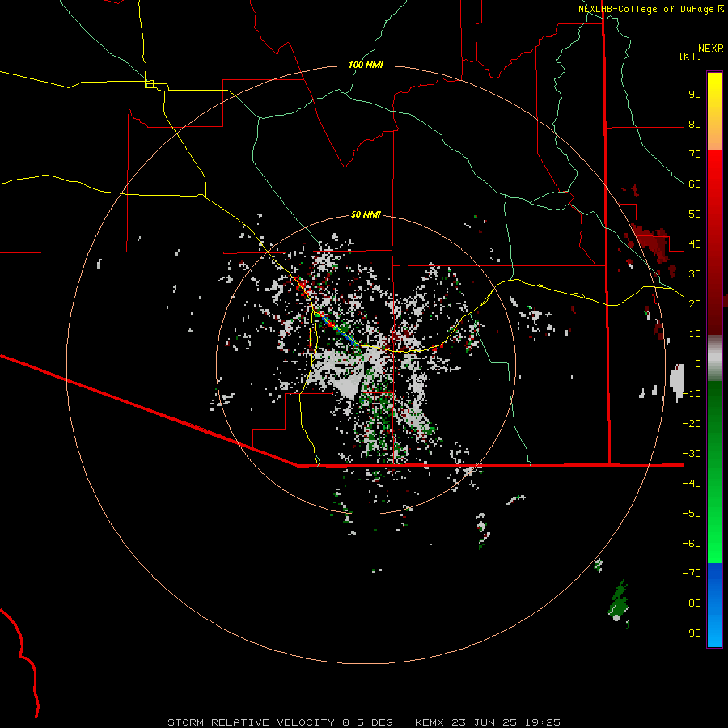Screen dimensions: 728x728
Task: Click the Storm Relative Velocity caption at the bottom
Action: (364, 722)
